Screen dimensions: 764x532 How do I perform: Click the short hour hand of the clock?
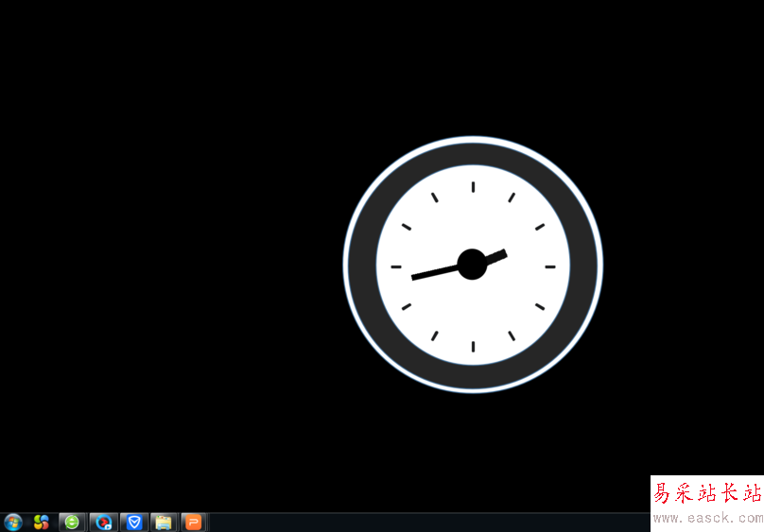click(496, 256)
